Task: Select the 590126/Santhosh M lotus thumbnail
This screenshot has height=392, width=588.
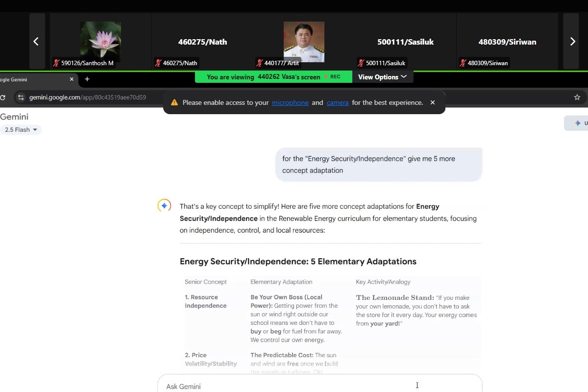Action: [x=100, y=42]
